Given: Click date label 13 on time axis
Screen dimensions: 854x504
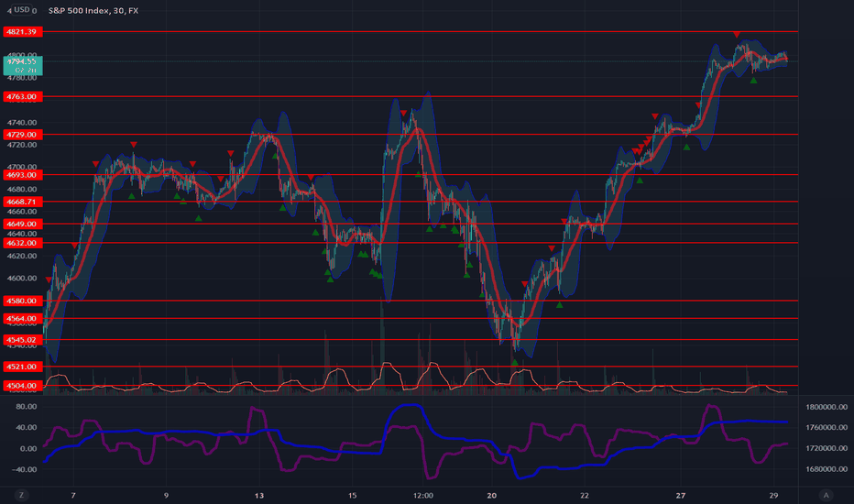Looking at the screenshot, I should pyautogui.click(x=259, y=495).
